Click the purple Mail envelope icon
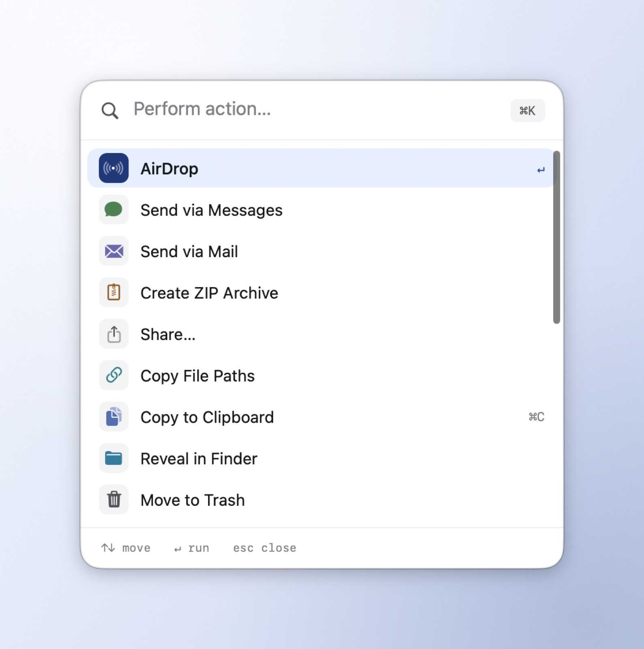 (x=114, y=251)
